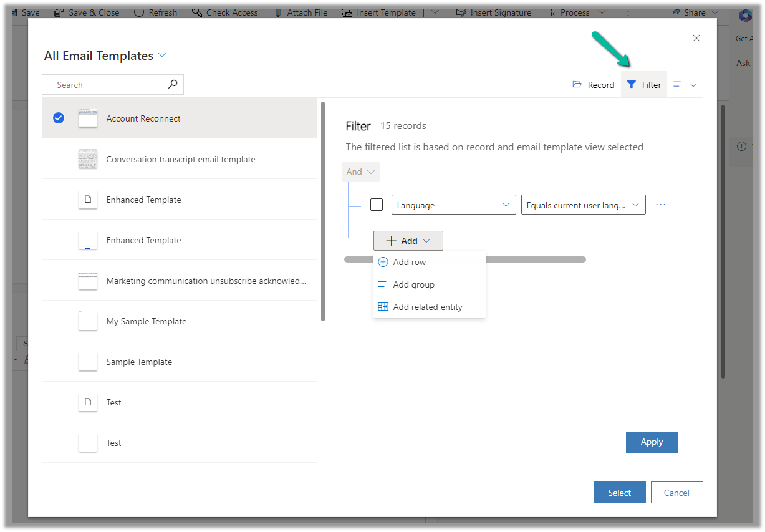Viewport: 765px width, 532px height.
Task: Tick the Language filter row checkbox
Action: (x=377, y=205)
